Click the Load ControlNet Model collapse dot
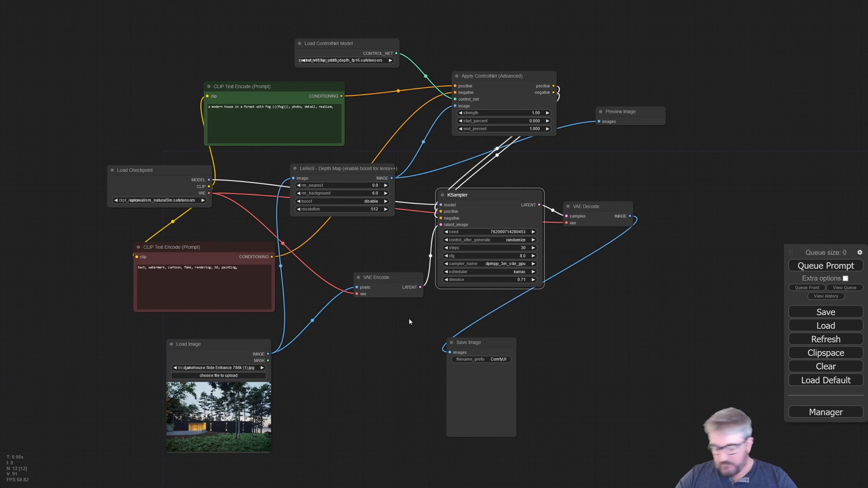 pos(300,43)
